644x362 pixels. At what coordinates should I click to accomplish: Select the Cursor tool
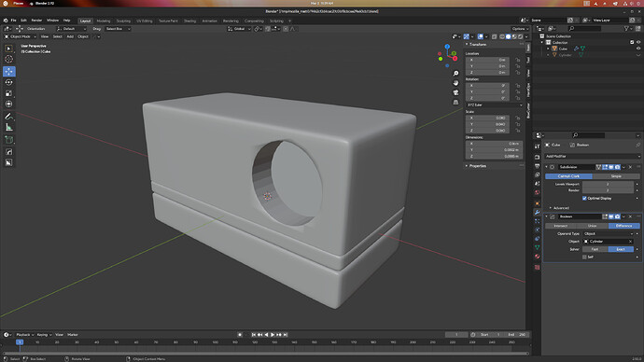click(x=8, y=59)
